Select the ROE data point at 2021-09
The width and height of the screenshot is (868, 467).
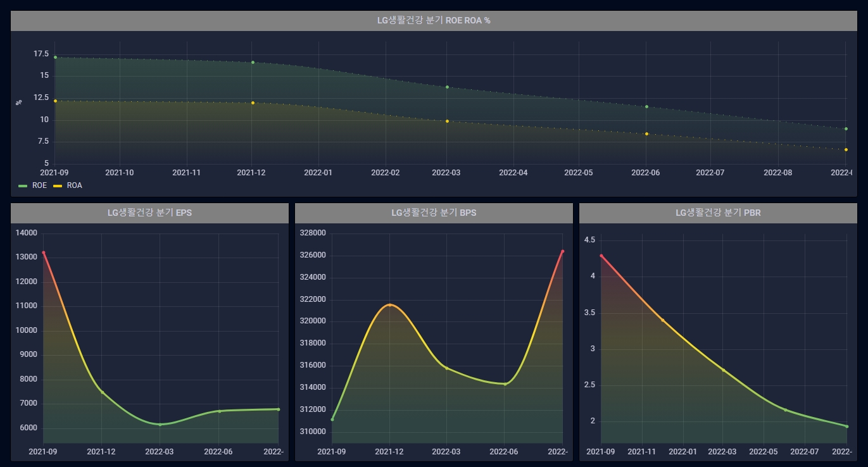tap(55, 57)
